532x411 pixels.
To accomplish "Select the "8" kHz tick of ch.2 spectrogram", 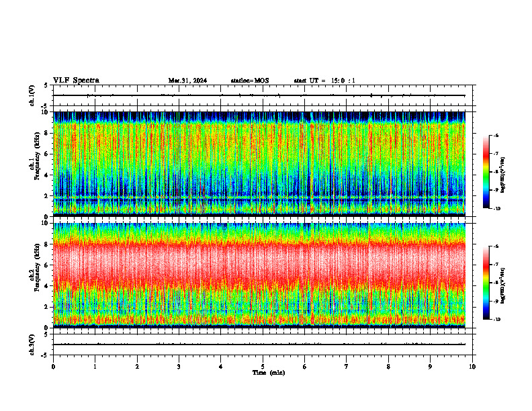I will (x=47, y=244).
